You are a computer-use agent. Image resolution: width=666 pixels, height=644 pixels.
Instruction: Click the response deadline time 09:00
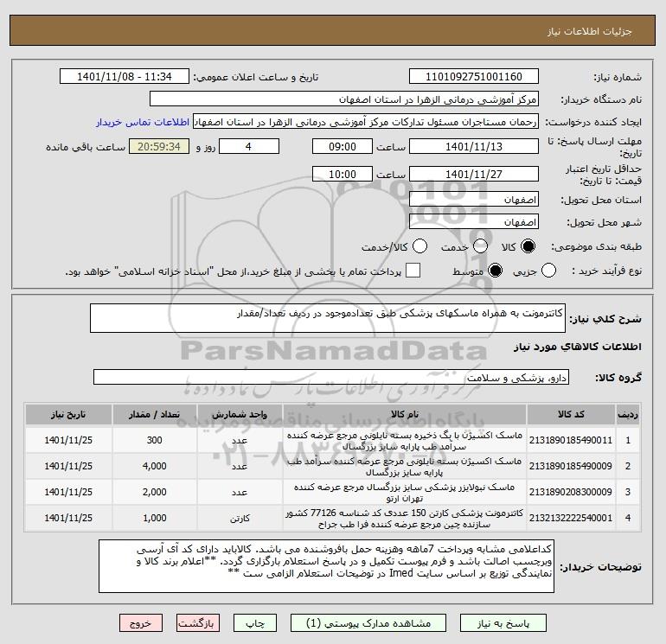point(343,146)
